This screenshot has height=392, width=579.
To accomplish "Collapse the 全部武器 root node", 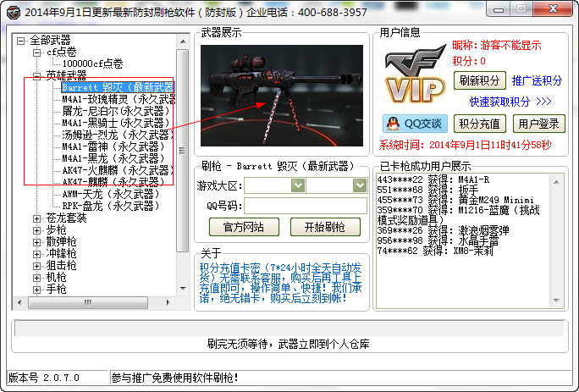I will (21, 41).
